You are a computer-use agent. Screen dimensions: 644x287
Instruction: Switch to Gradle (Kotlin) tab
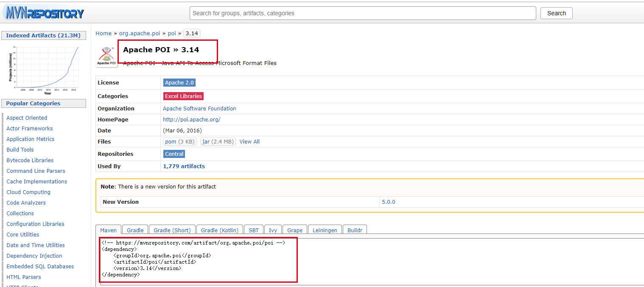220,230
